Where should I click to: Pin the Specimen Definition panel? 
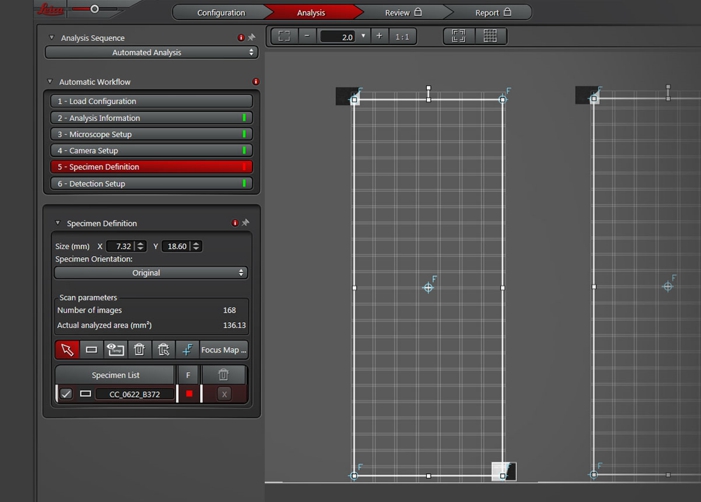(246, 223)
